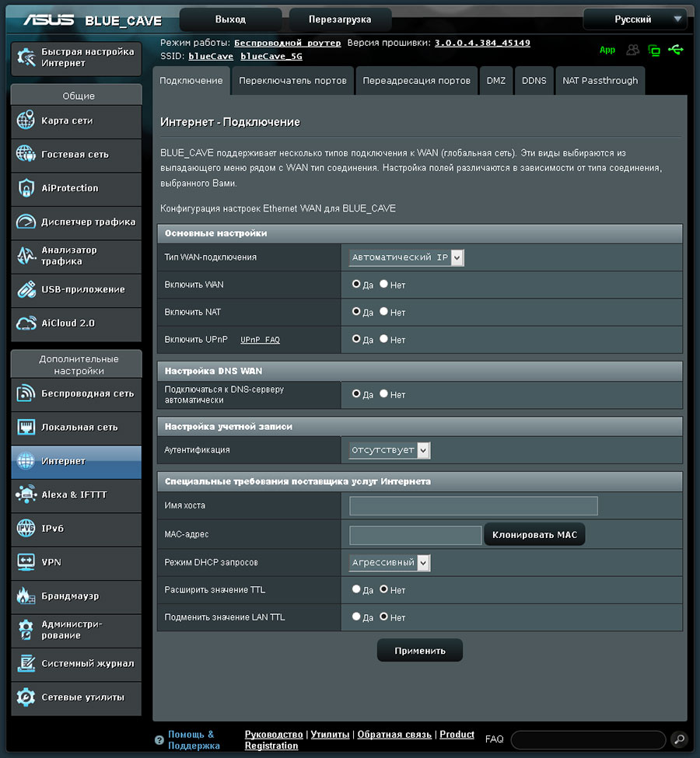This screenshot has width=700, height=758.
Task: Select Да for Расширить значение TTL
Action: pyautogui.click(x=356, y=589)
